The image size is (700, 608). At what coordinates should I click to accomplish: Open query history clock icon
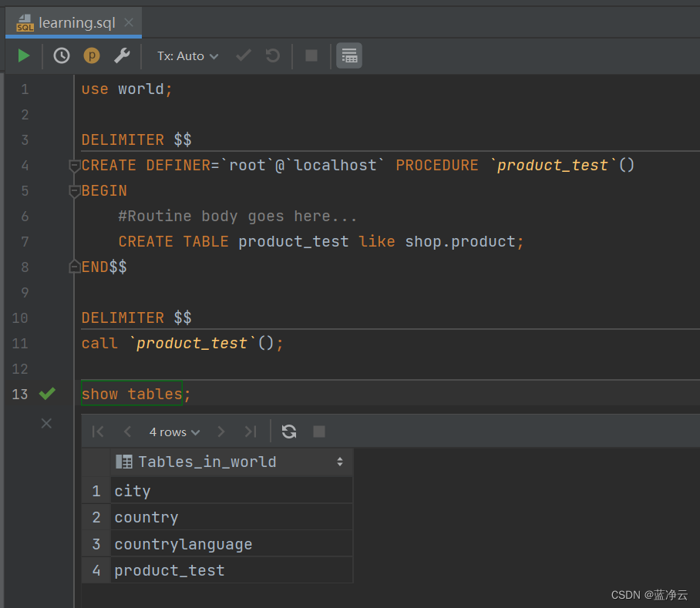tap(62, 55)
